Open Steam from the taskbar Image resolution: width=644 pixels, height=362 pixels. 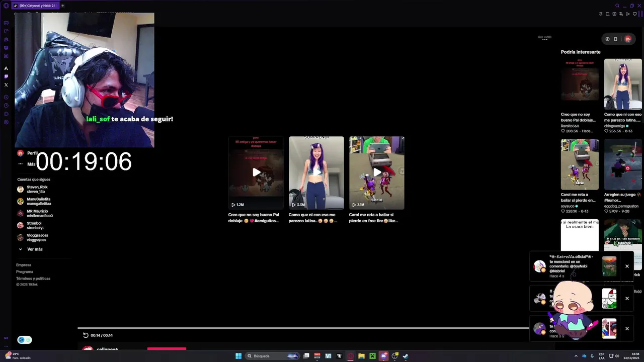coord(406,356)
